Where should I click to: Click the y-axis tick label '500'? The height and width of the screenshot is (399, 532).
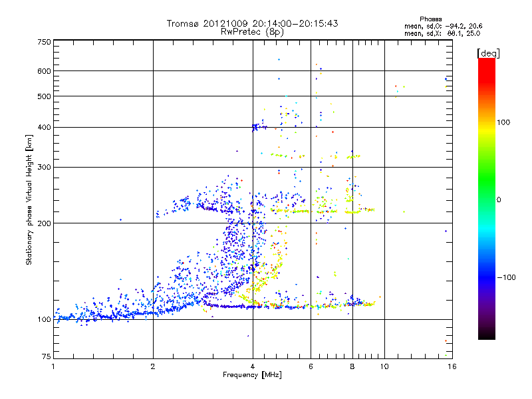tap(45, 96)
